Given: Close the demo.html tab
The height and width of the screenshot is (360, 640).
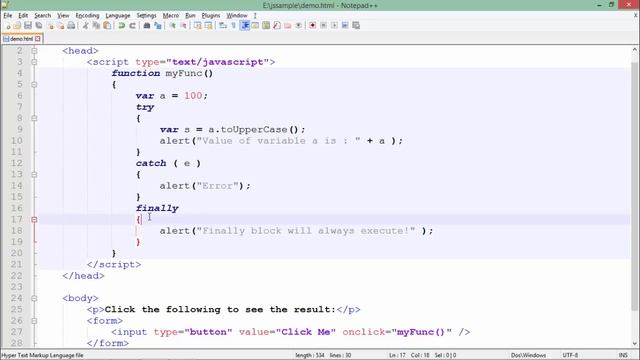Looking at the screenshot, I should pos(38,39).
